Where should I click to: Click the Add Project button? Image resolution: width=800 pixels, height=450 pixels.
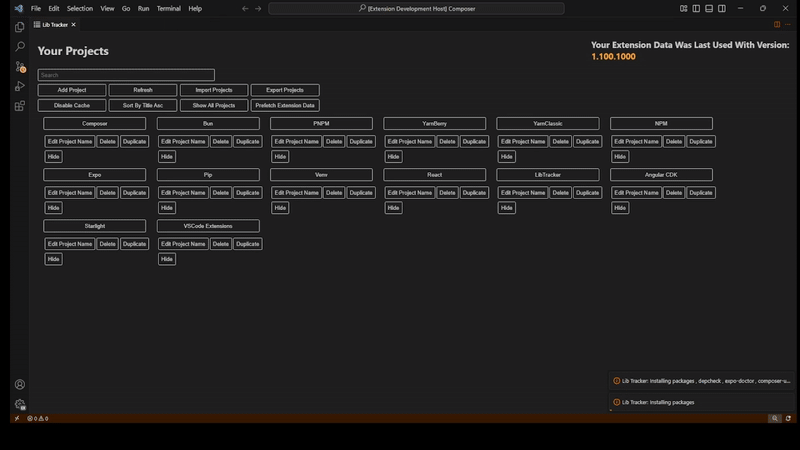[72, 90]
